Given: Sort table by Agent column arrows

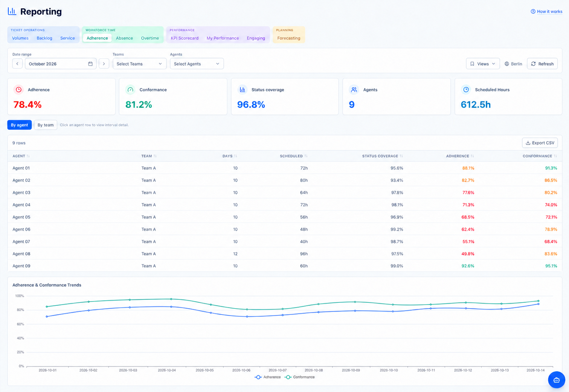Looking at the screenshot, I should click(28, 156).
